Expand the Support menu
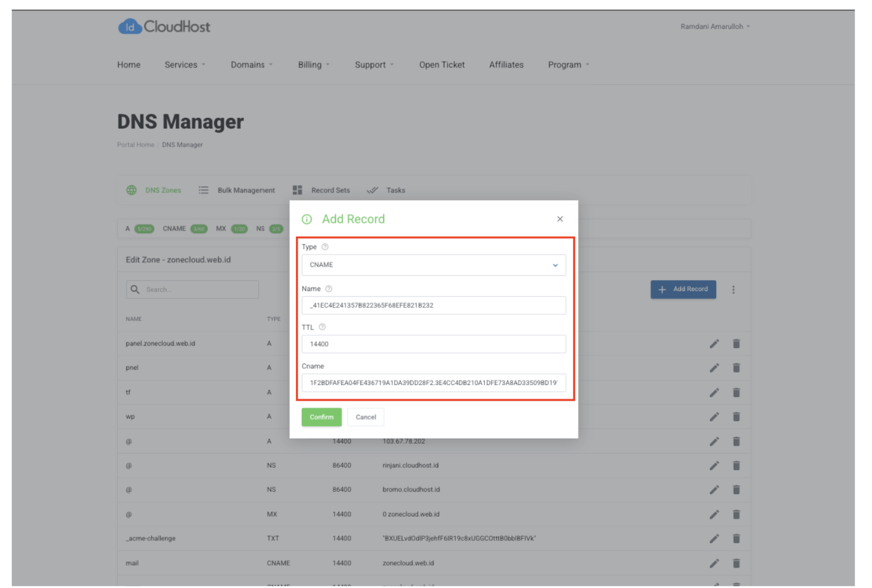The image size is (872, 588). pyautogui.click(x=374, y=65)
